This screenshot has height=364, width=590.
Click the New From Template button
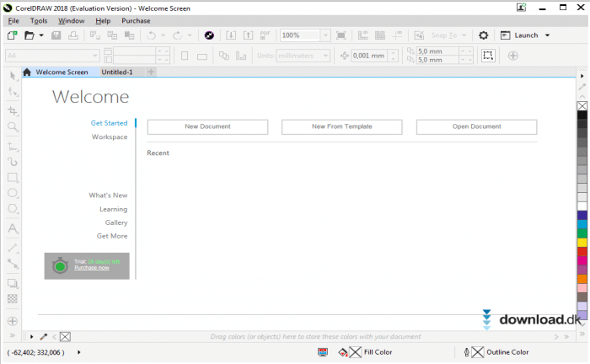(x=341, y=126)
